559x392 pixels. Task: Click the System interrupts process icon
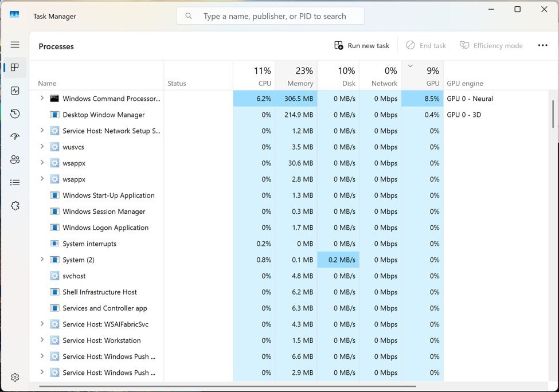[x=54, y=244]
